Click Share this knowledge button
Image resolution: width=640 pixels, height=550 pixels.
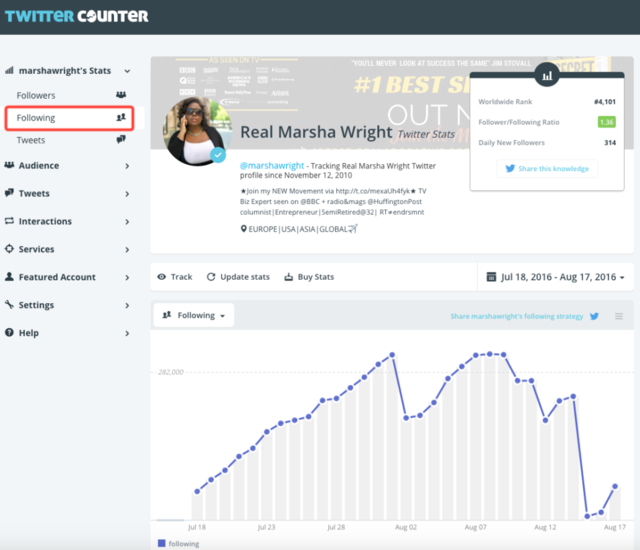click(547, 169)
